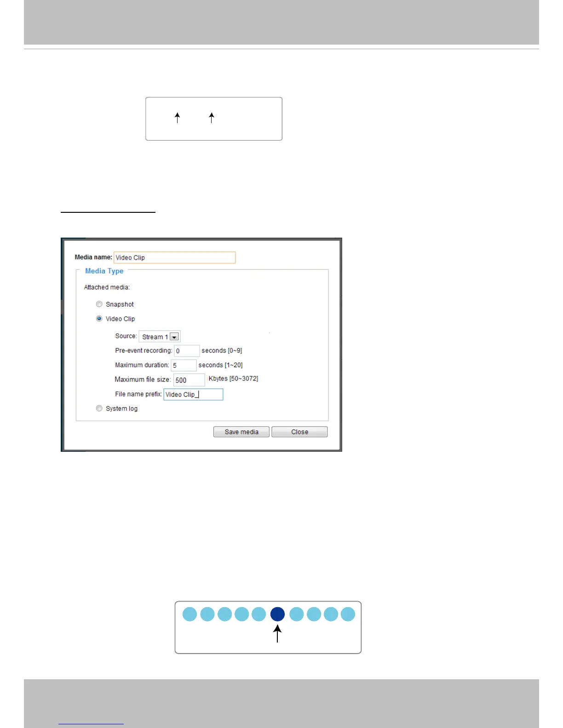The width and height of the screenshot is (563, 728).
Task: Select the Video Clip radio option
Action: [99, 318]
